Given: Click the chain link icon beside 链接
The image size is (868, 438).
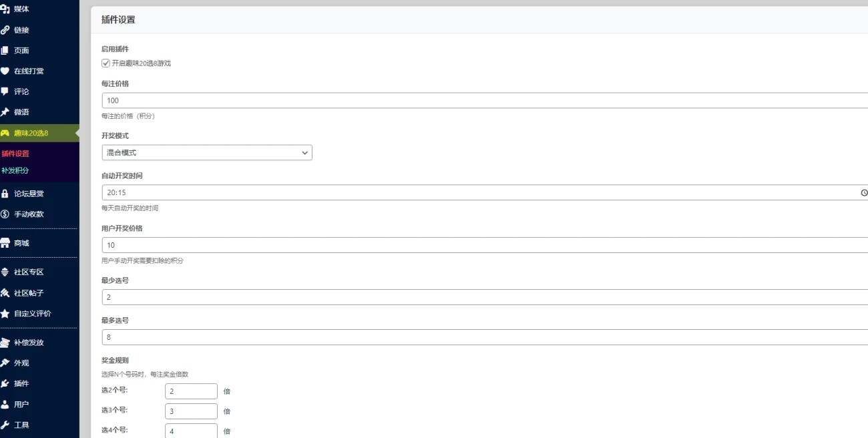Looking at the screenshot, I should [x=5, y=30].
